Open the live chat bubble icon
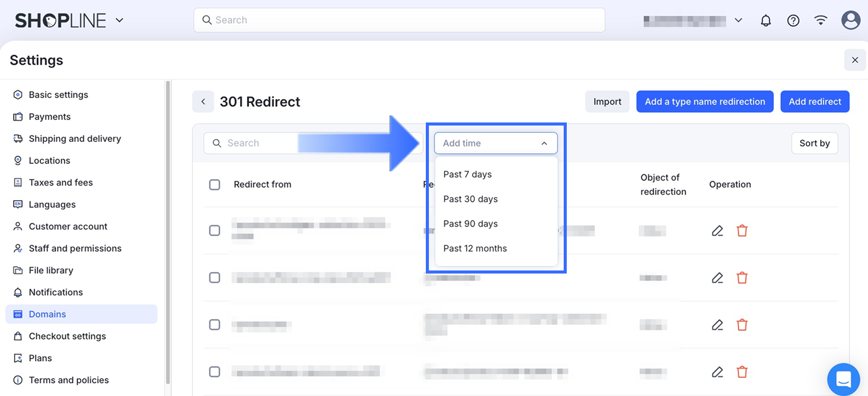This screenshot has width=868, height=396. point(843,379)
